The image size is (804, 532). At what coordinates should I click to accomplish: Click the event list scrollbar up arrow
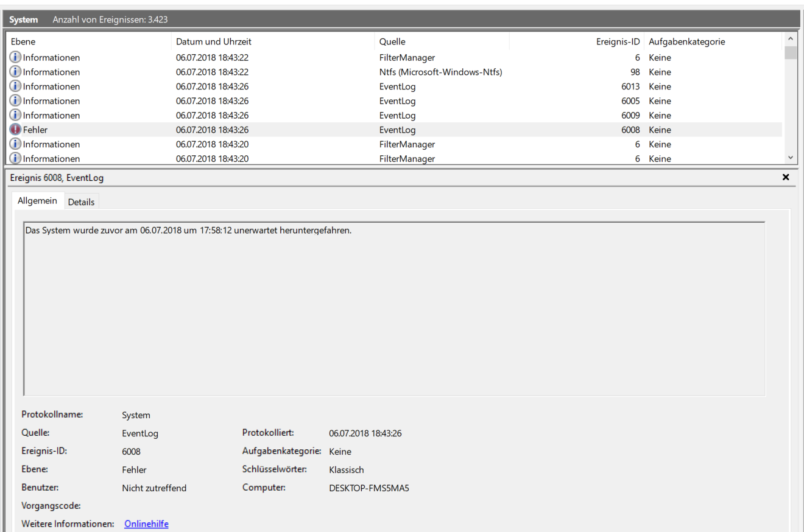791,39
